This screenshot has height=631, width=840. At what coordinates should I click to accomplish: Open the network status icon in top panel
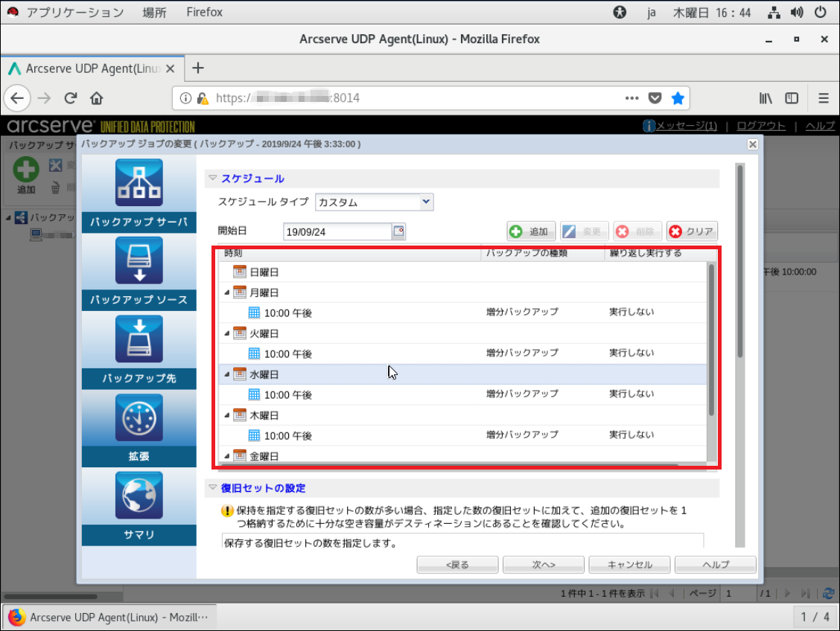(x=774, y=13)
